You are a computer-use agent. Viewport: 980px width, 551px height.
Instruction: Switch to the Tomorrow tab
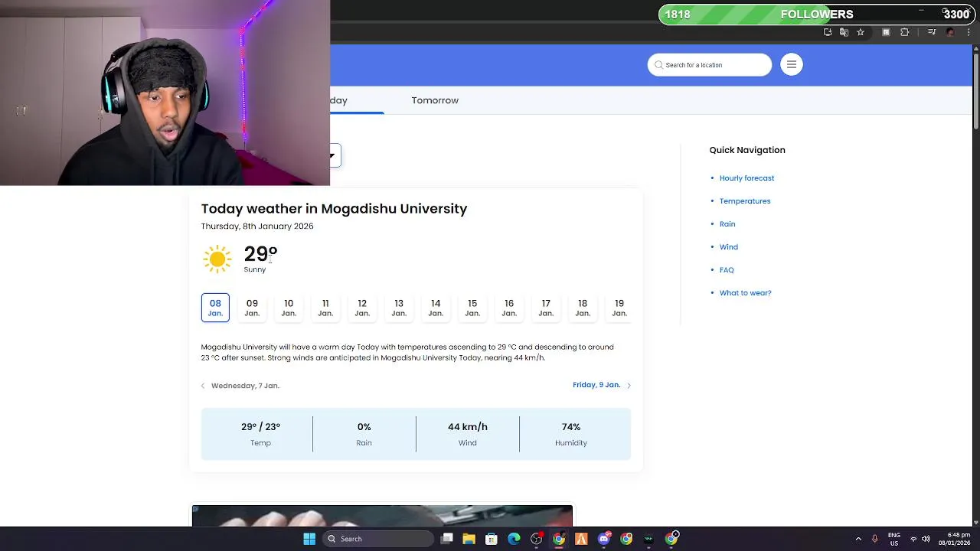(435, 100)
